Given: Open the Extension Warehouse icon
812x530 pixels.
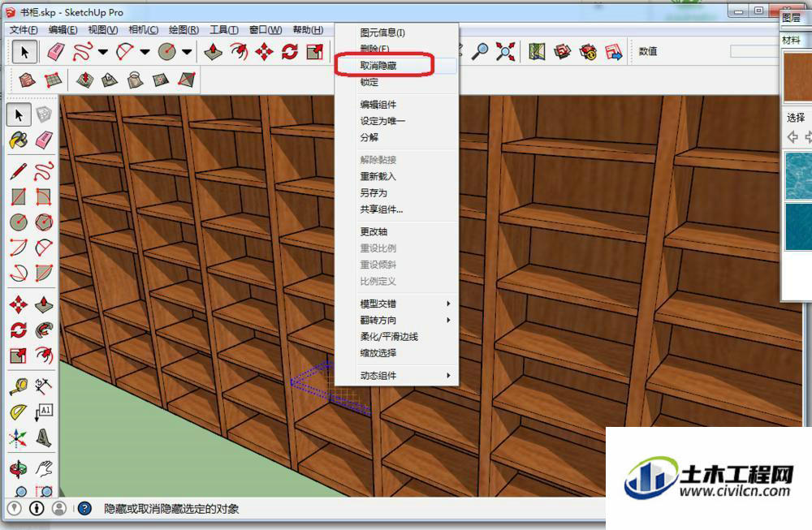Looking at the screenshot, I should (x=588, y=51).
